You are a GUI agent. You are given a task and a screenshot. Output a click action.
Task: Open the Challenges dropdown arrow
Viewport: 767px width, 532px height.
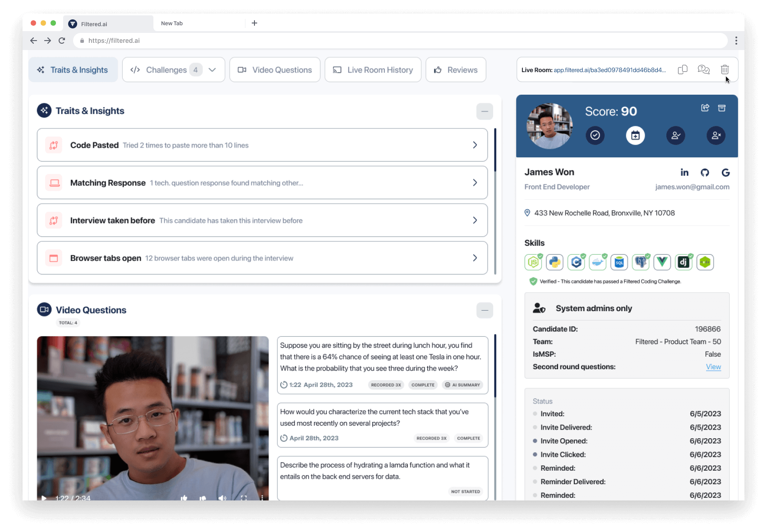[213, 70]
